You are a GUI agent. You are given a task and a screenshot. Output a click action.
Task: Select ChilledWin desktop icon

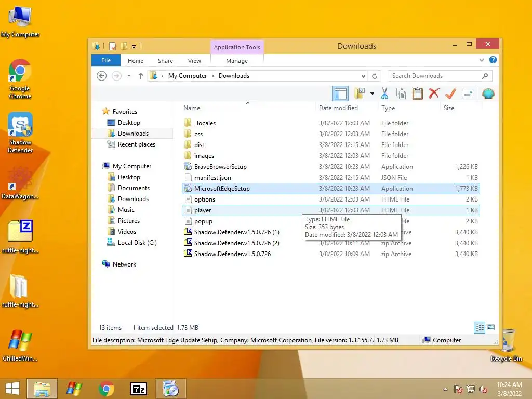coord(20,345)
